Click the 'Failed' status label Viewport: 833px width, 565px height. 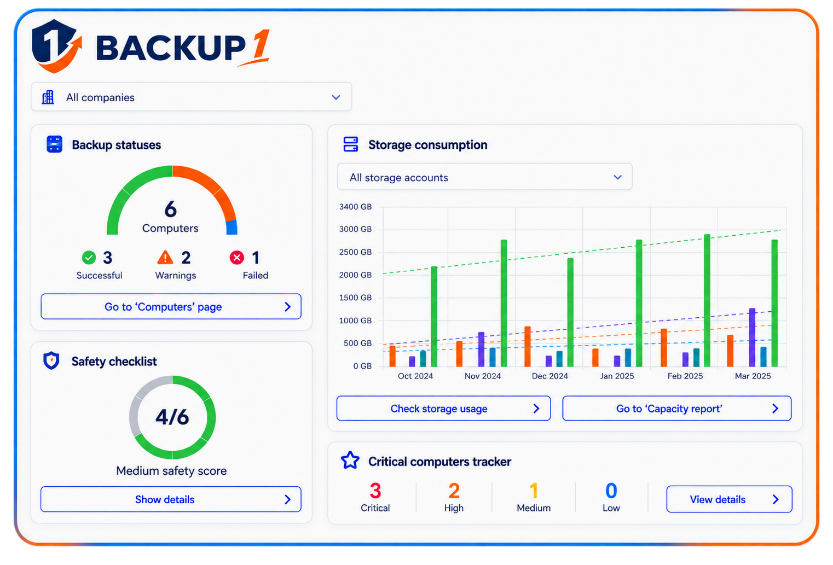(256, 275)
